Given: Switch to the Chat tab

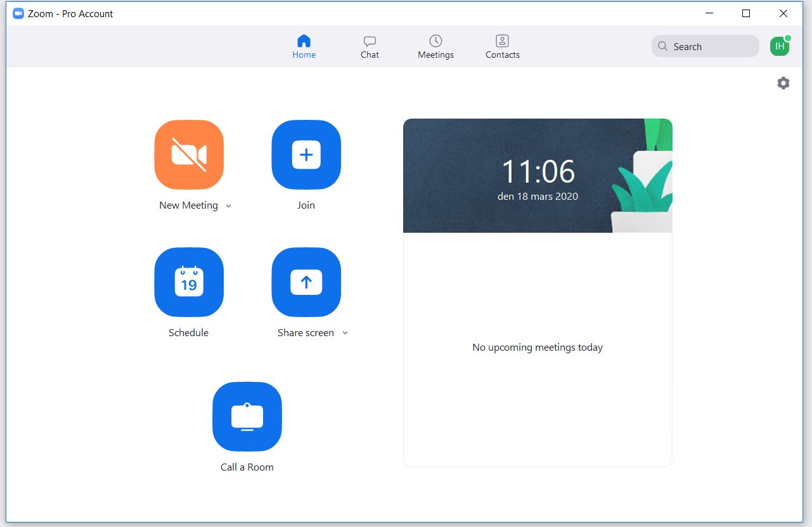Looking at the screenshot, I should (370, 47).
